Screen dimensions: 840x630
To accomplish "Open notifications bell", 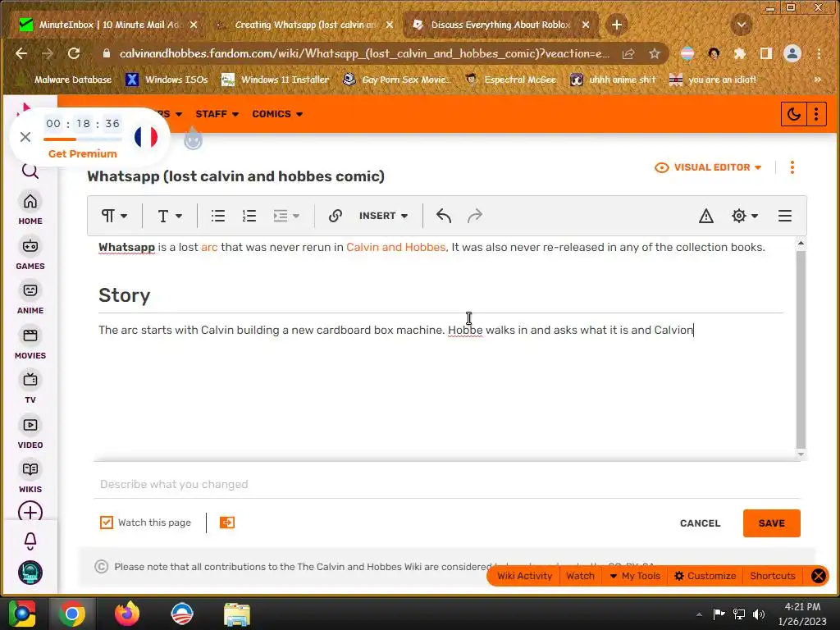I will (30, 541).
